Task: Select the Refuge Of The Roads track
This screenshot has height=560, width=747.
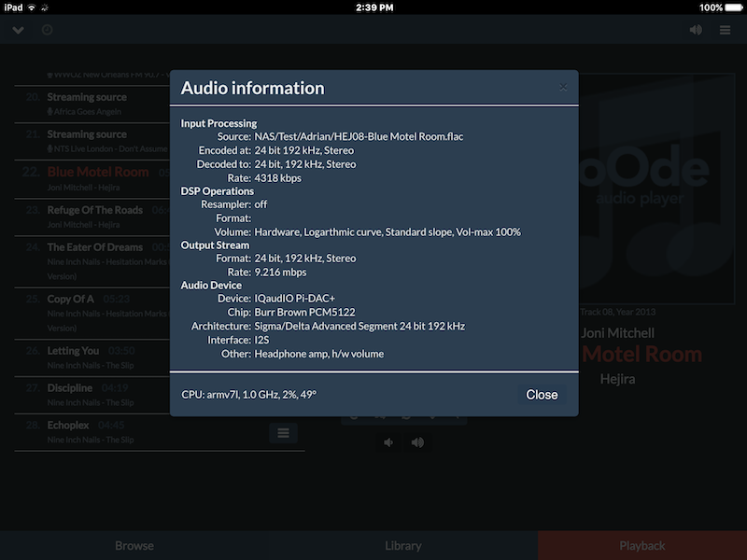Action: pos(92,217)
